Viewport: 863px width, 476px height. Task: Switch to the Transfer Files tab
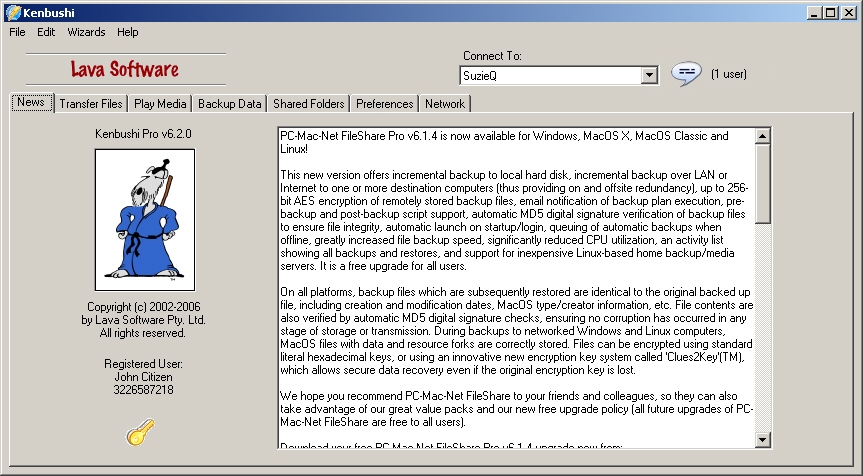[x=91, y=103]
